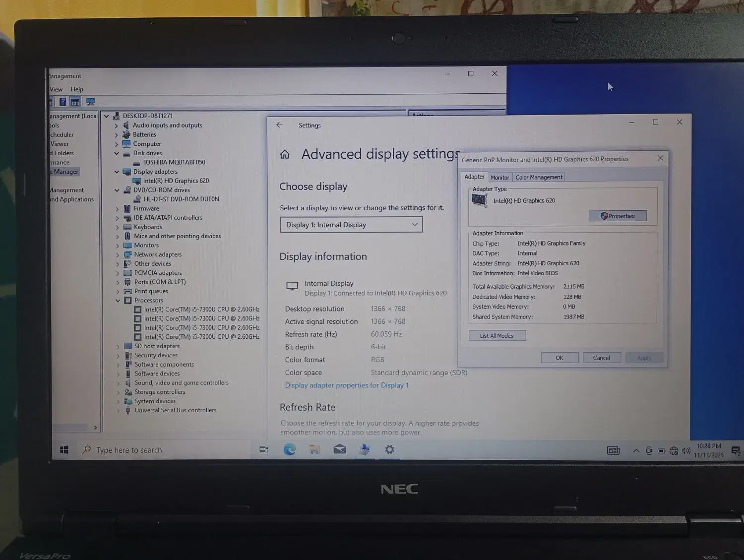Screen dimensions: 744x560
Task: Switch to the Monitor tab
Action: click(500, 177)
